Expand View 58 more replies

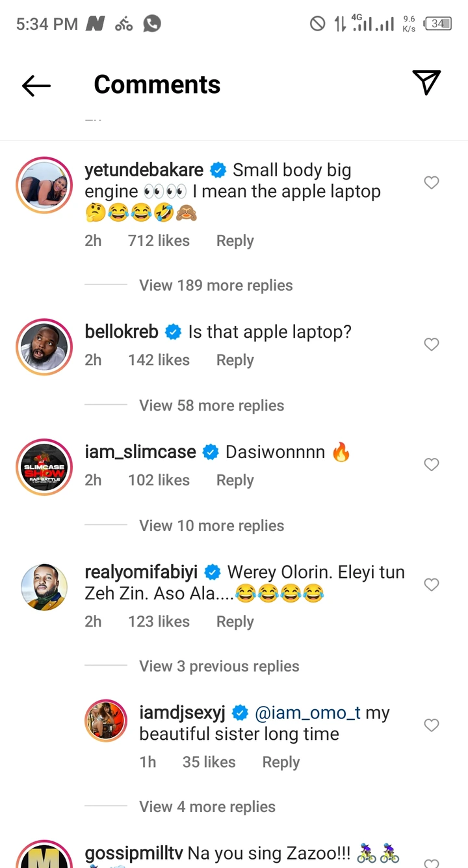211,405
